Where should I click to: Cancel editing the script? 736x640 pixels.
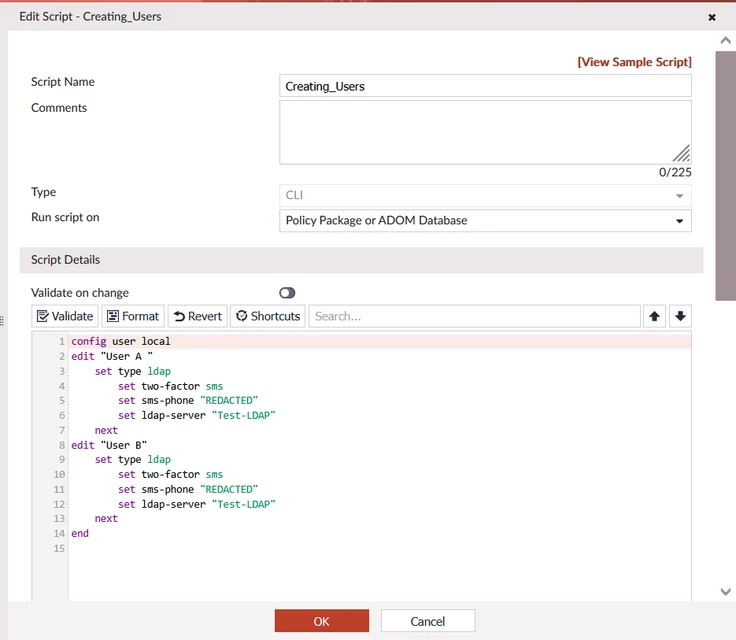click(428, 621)
